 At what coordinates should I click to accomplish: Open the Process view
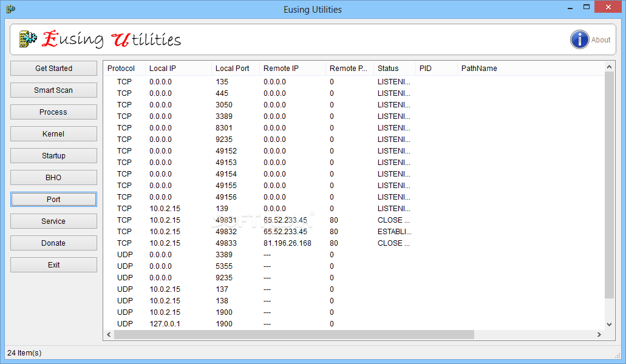[53, 112]
